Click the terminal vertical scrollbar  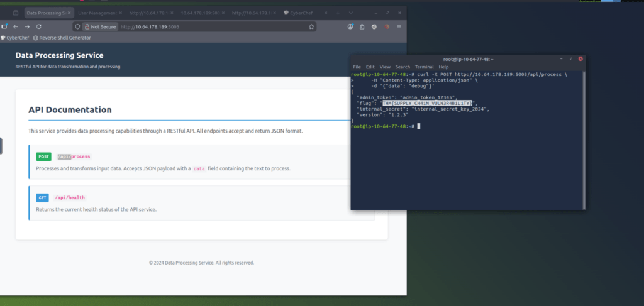(x=584, y=140)
